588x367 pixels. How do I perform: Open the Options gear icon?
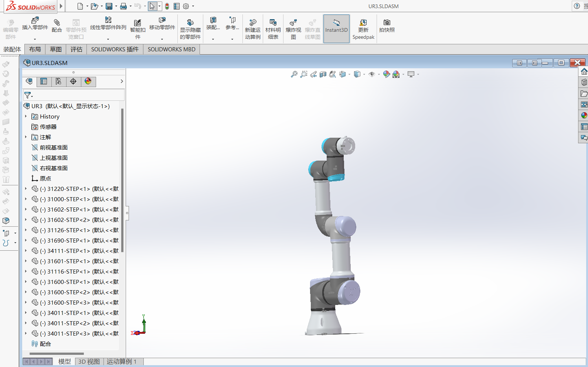click(x=186, y=6)
